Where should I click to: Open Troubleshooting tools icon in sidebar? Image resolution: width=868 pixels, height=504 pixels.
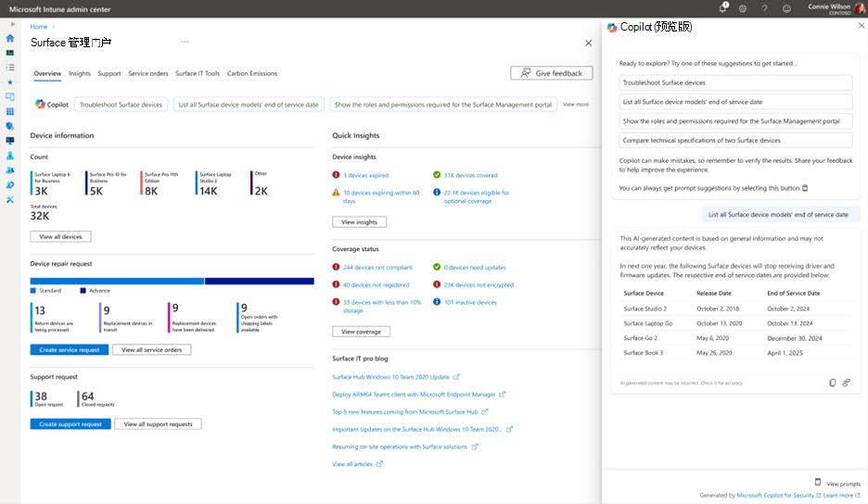10,200
